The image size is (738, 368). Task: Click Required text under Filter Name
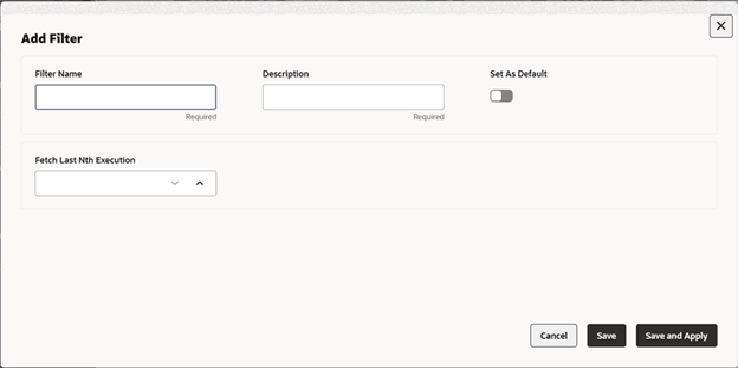pos(201,117)
